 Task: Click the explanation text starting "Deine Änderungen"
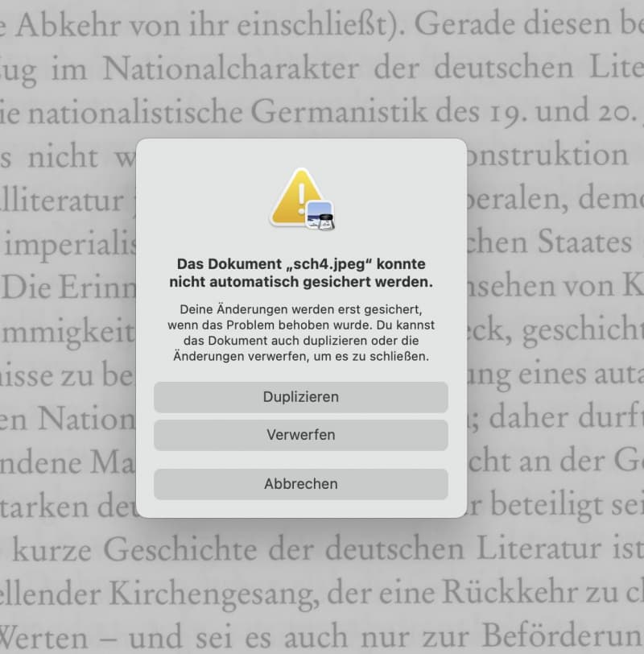(301, 333)
